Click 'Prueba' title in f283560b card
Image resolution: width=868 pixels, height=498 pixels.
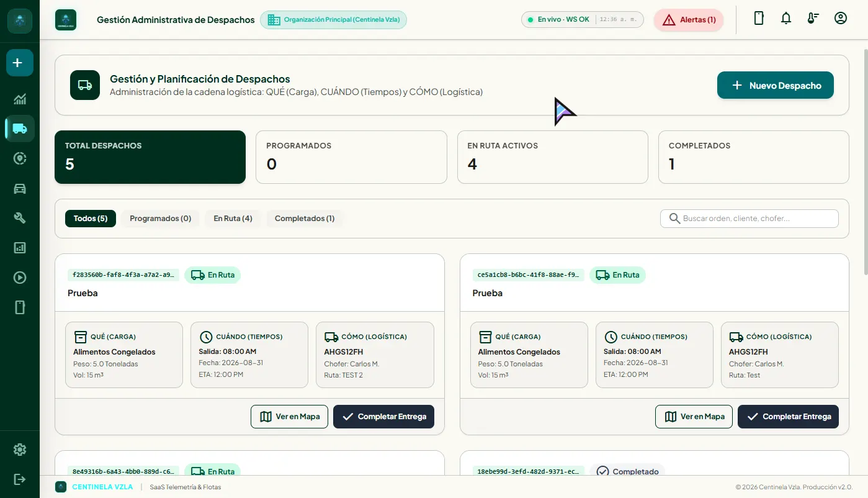pos(83,293)
